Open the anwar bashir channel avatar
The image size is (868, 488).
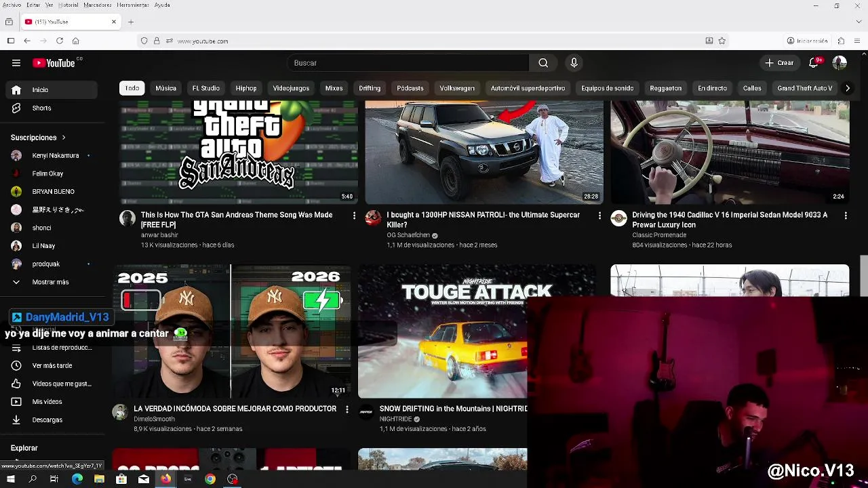pos(127,218)
